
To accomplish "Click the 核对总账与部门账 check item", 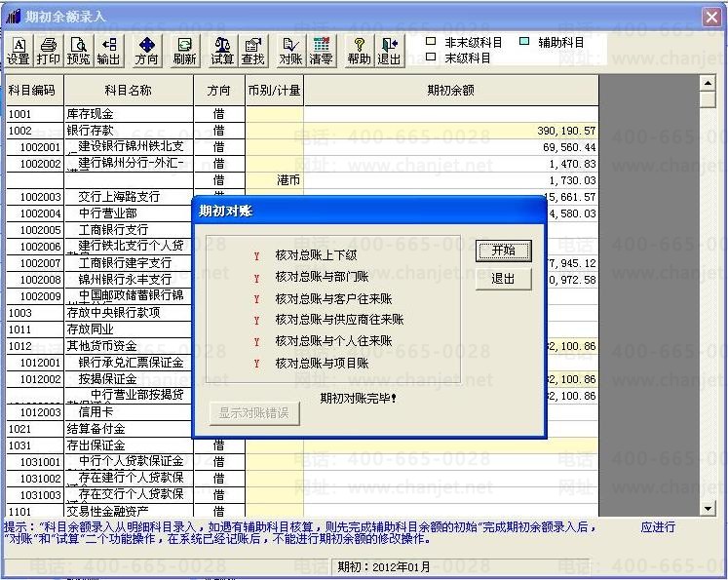I will pyautogui.click(x=322, y=277).
